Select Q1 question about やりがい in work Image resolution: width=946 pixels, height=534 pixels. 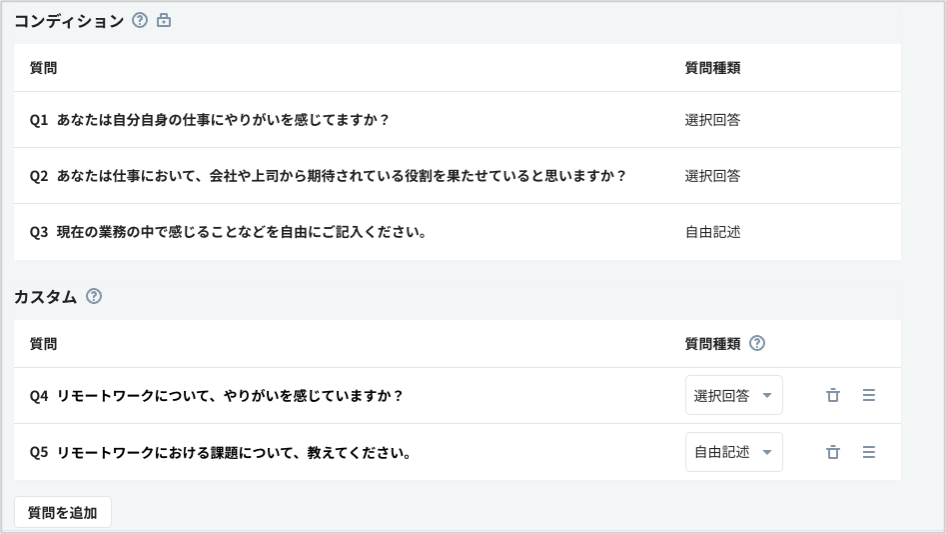click(209, 120)
